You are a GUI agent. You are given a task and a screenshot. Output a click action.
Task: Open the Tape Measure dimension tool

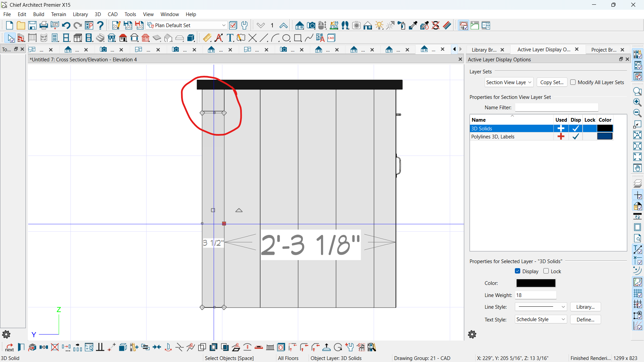207,38
